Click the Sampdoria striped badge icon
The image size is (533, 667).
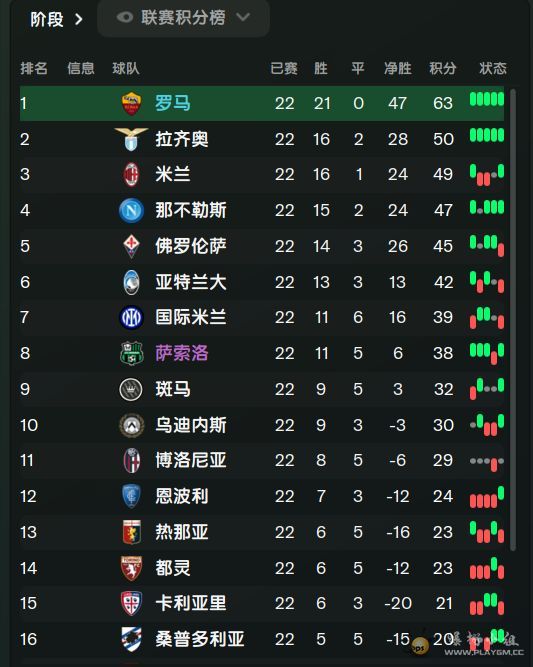pos(131,639)
